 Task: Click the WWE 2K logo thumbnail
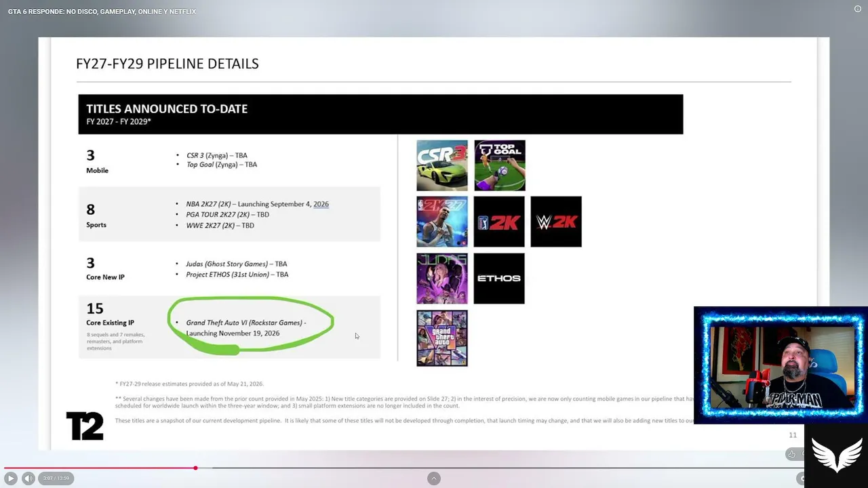pos(556,222)
